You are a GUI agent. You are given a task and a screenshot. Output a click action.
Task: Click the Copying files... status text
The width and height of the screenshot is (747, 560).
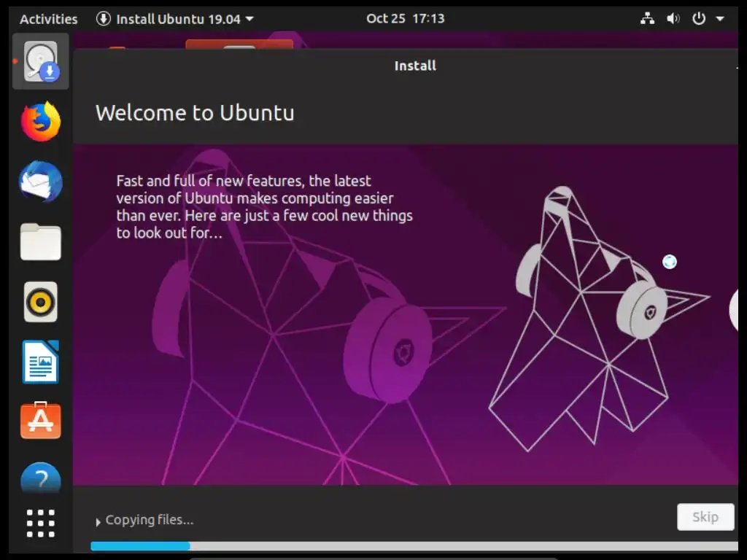(149, 520)
